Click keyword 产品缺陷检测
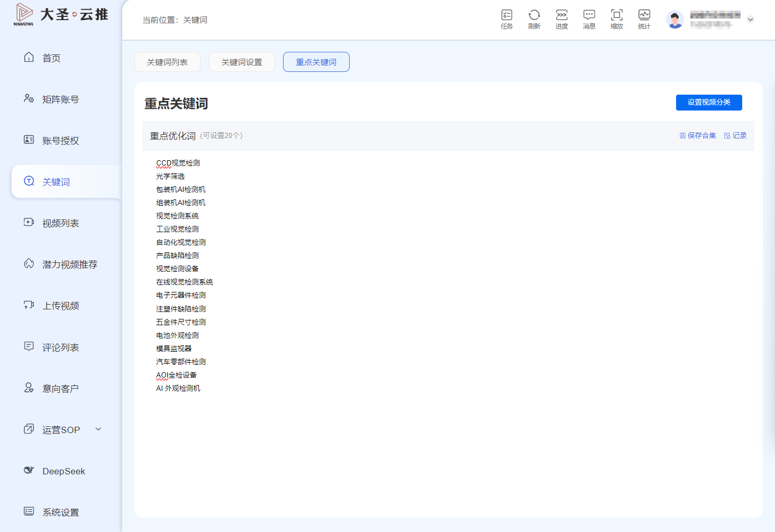 coord(178,255)
